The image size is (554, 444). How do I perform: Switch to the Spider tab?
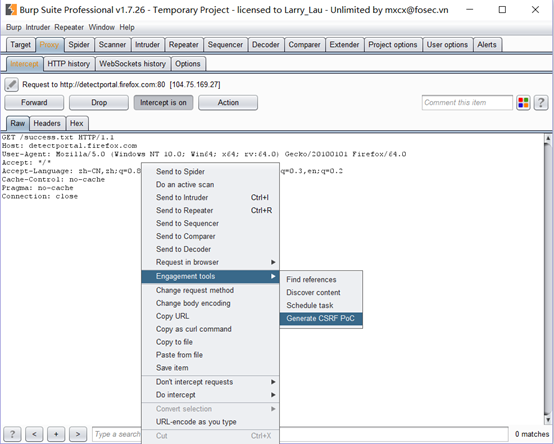point(79,45)
